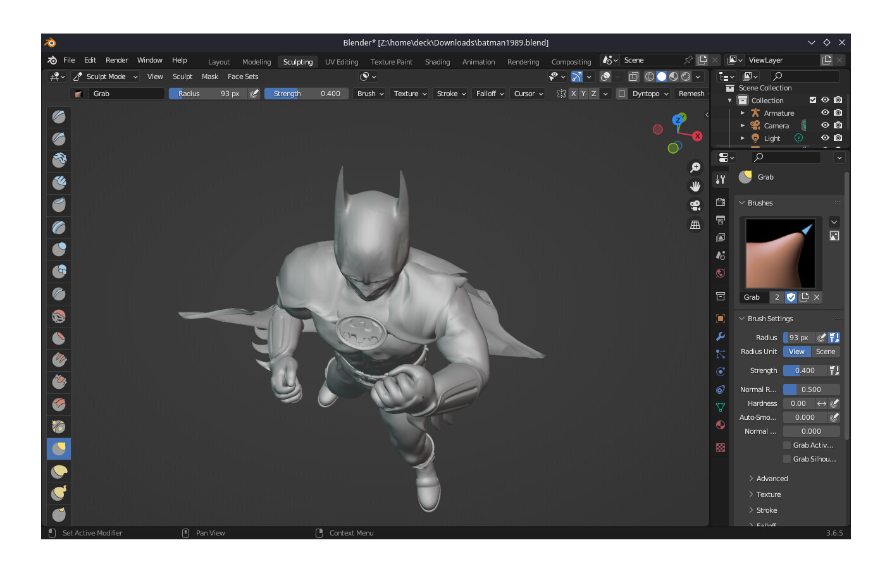Toggle viewport gizmos button
The image size is (892, 588).
tap(577, 77)
